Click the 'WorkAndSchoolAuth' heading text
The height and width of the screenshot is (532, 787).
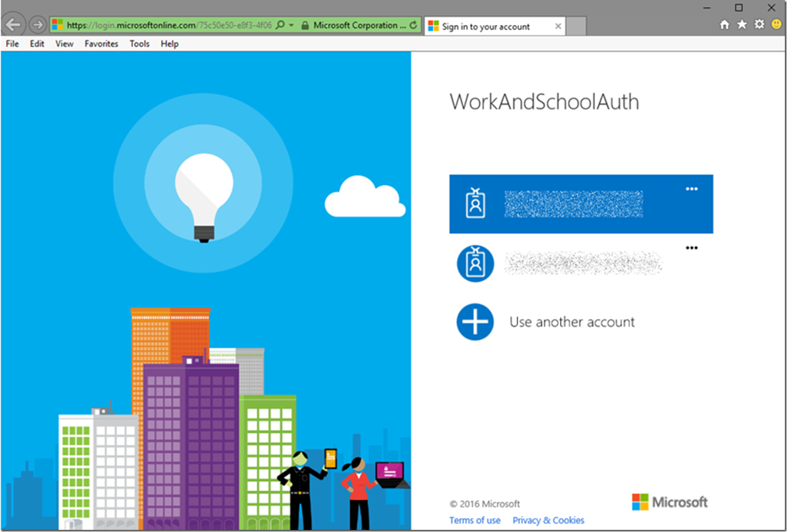pos(544,102)
